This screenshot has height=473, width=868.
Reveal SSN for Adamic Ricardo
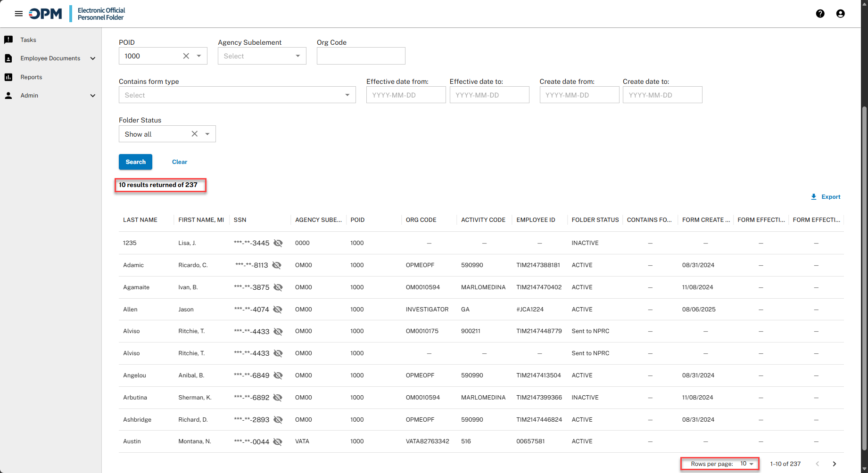tap(277, 265)
